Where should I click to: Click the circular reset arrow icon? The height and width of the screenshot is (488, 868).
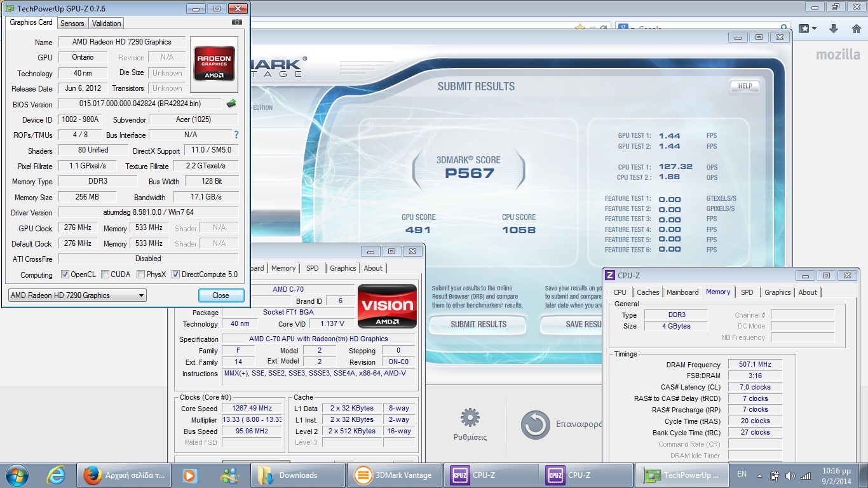point(536,425)
